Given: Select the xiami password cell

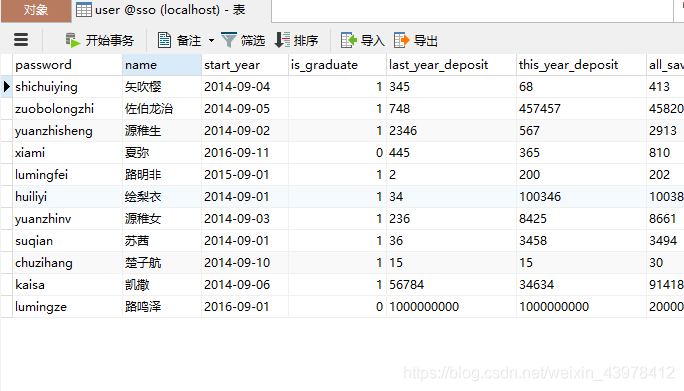Looking at the screenshot, I should coord(68,153).
